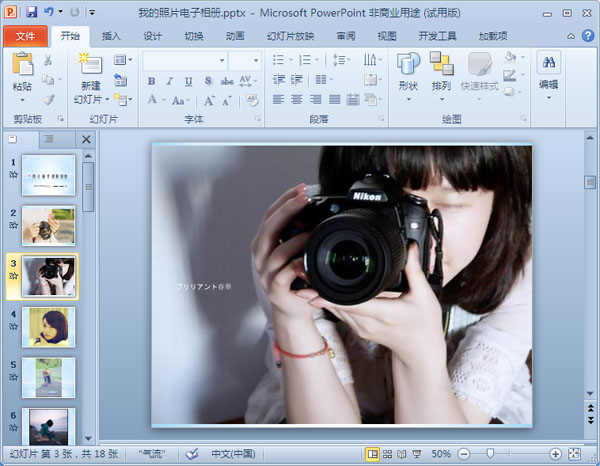Image resolution: width=600 pixels, height=466 pixels.
Task: Open the font name combo box
Action: click(185, 60)
